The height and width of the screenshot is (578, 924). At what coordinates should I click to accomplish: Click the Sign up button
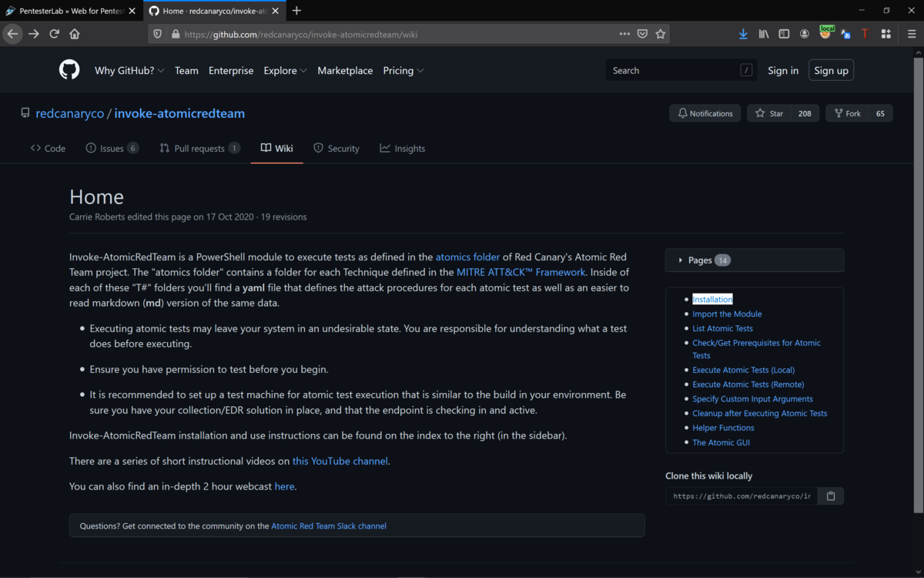coord(831,70)
